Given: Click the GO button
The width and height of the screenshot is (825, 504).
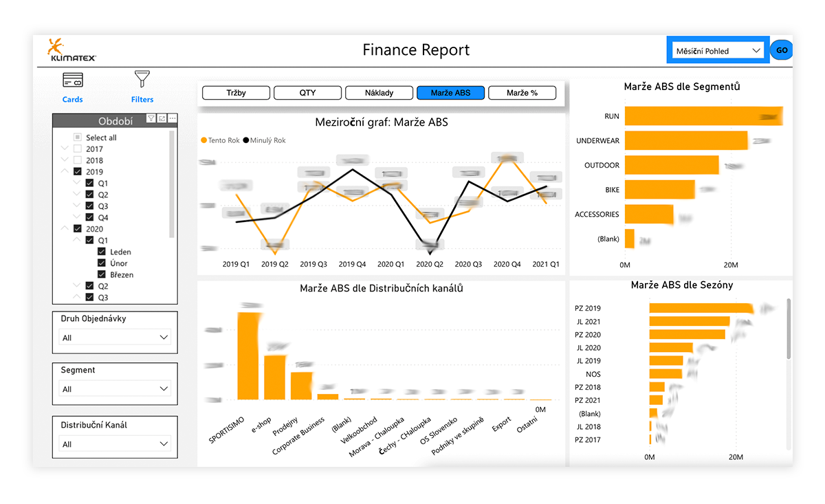Looking at the screenshot, I should [x=782, y=50].
